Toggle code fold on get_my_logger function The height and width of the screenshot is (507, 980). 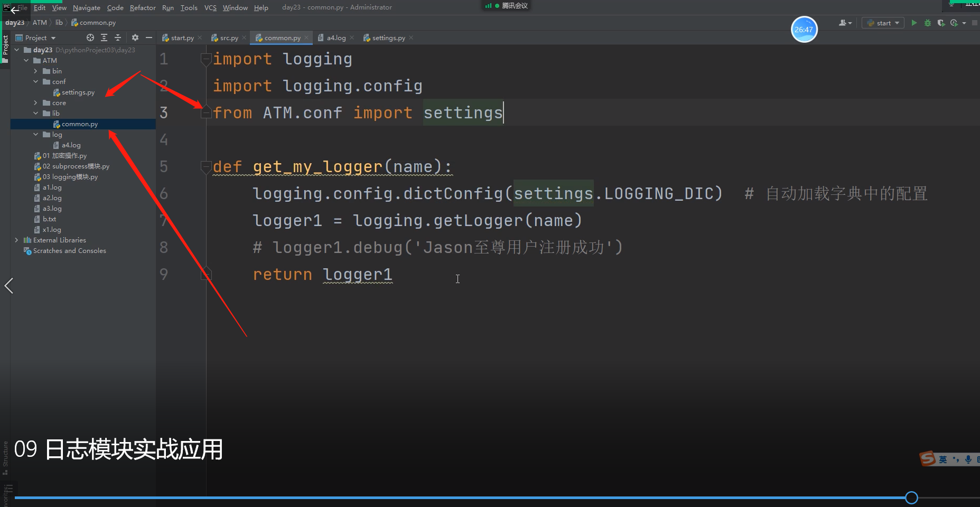(206, 167)
